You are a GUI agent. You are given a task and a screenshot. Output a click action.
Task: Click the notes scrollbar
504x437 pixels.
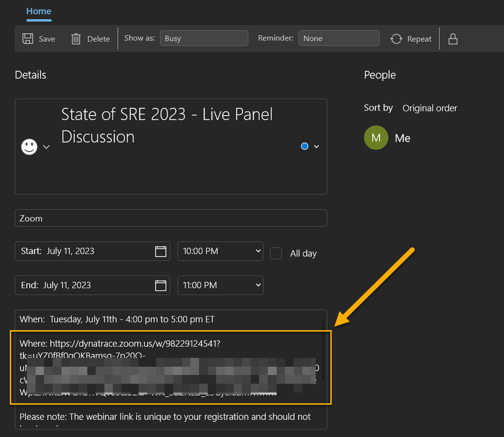pyautogui.click(x=323, y=350)
